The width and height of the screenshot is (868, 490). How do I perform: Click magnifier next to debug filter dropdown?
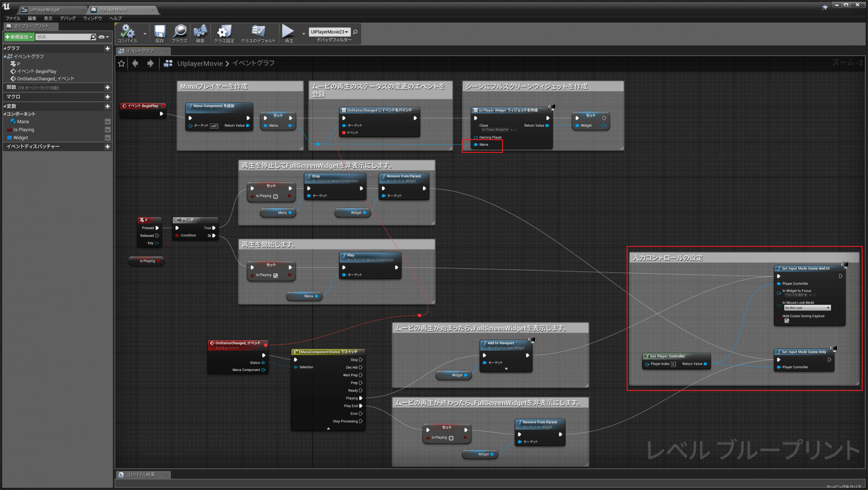click(x=355, y=32)
